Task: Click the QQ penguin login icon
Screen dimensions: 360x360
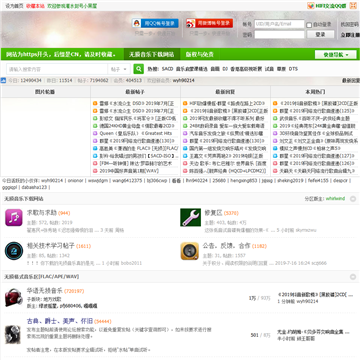Action: tap(136, 23)
